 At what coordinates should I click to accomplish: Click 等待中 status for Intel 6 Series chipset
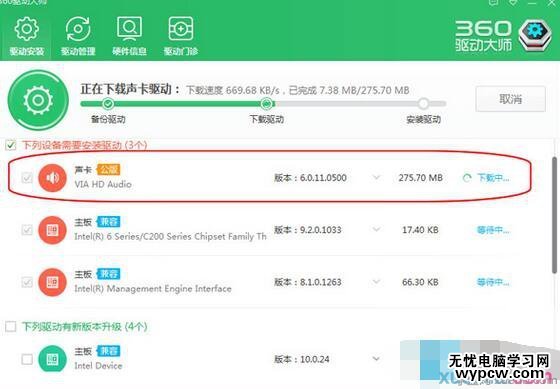point(493,230)
